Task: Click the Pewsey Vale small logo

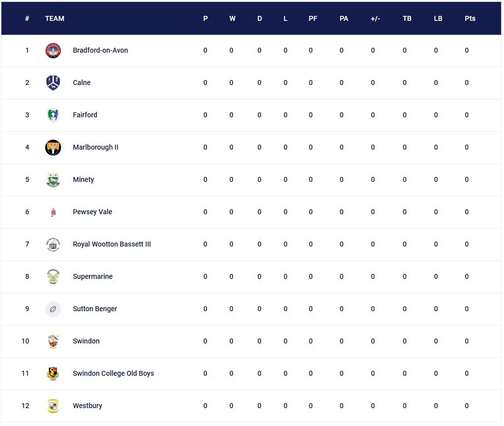Action: (x=53, y=212)
